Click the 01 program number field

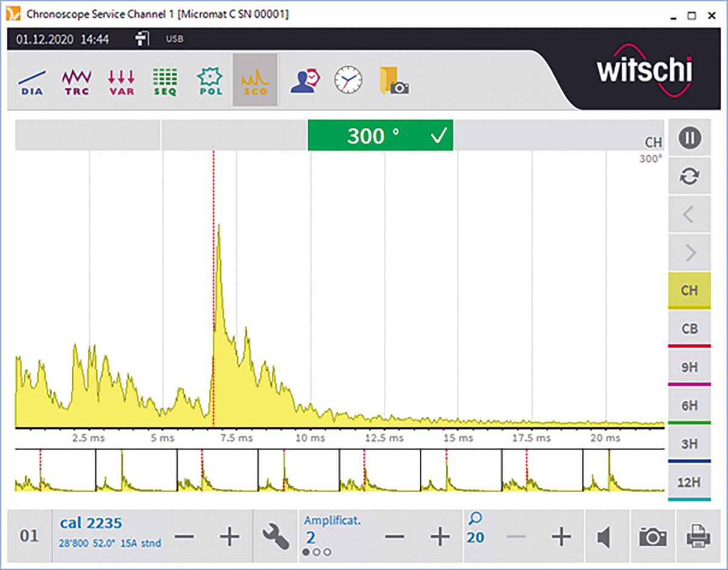pyautogui.click(x=29, y=537)
